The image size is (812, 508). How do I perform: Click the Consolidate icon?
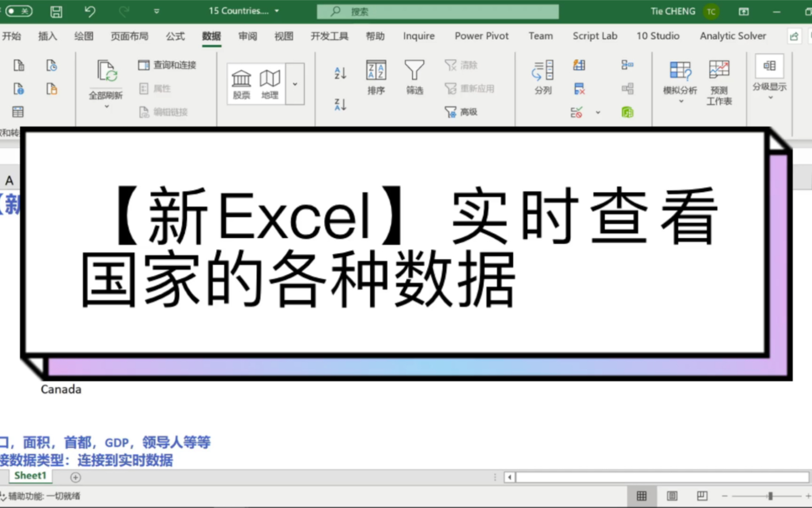click(x=627, y=65)
